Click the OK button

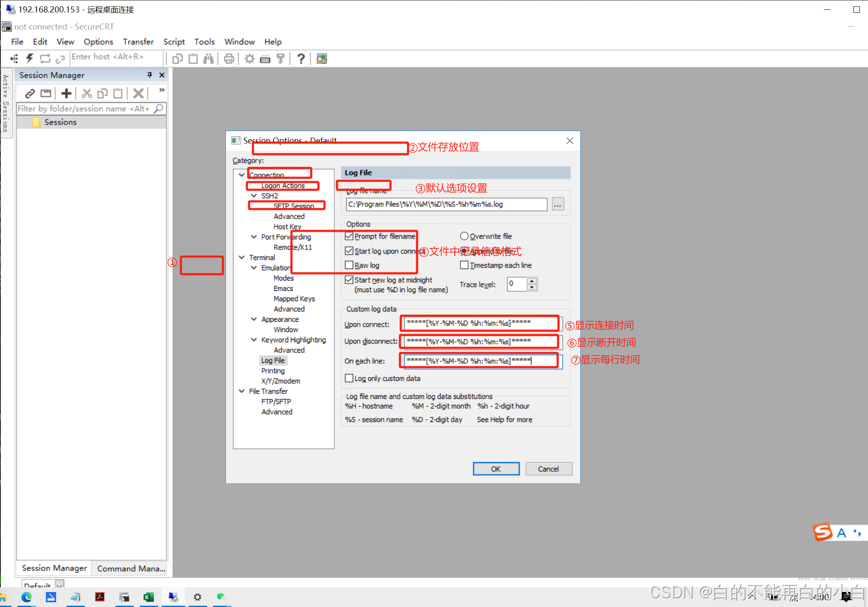(496, 469)
